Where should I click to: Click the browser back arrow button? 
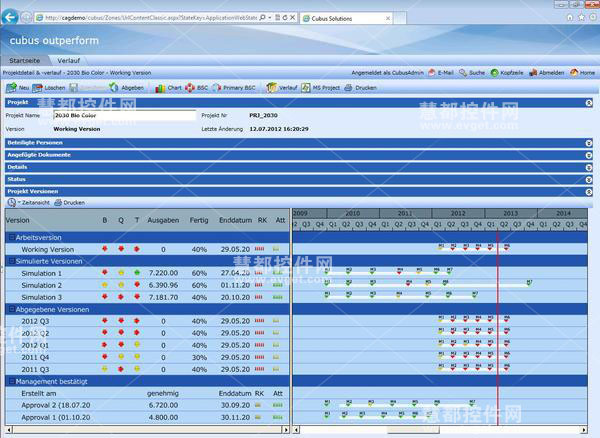(10, 17)
